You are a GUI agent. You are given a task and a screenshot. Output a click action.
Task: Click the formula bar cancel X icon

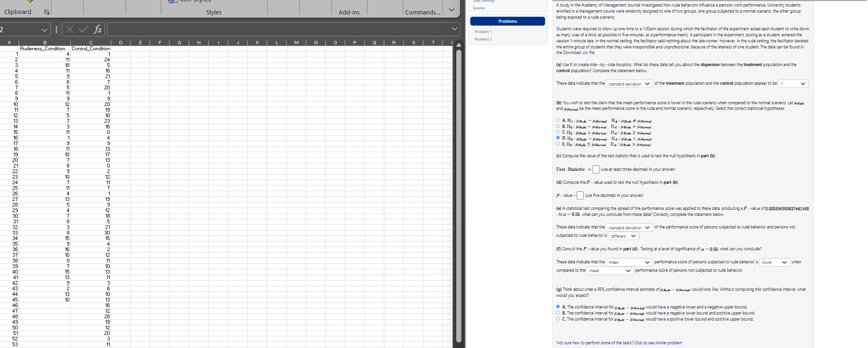70,29
